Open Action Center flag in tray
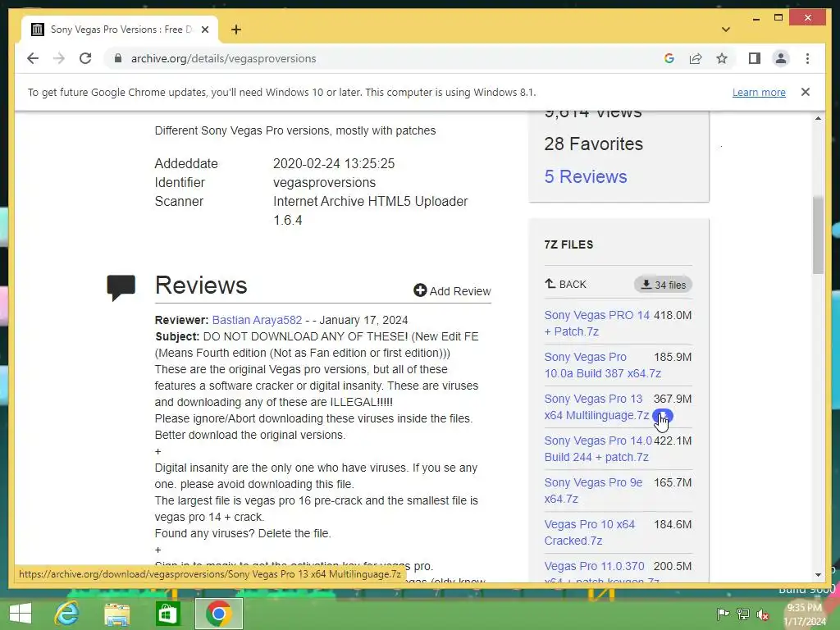The image size is (840, 630). tap(722, 614)
